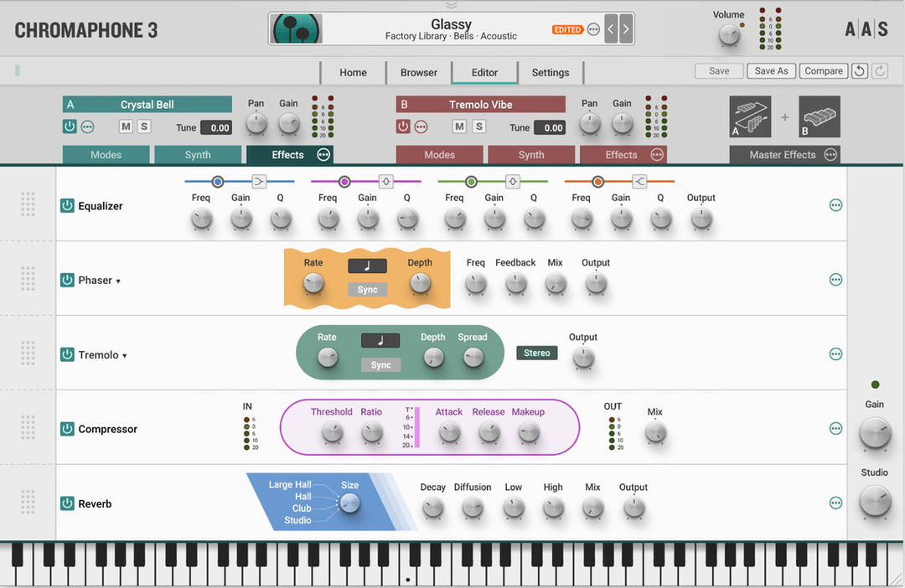The height and width of the screenshot is (588, 905).
Task: Toggle the Phaser Sync button
Action: click(367, 290)
